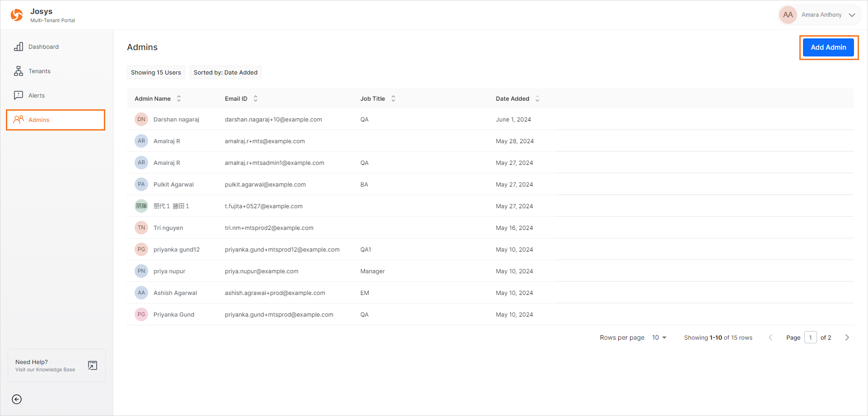
Task: Open the Dashboard bar chart icon
Action: 19,47
